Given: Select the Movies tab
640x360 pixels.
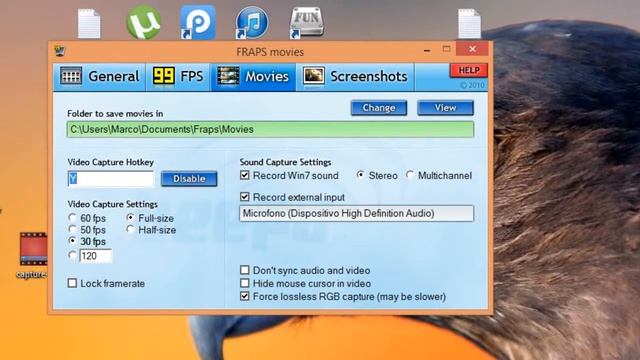Looking at the screenshot, I should (x=253, y=77).
